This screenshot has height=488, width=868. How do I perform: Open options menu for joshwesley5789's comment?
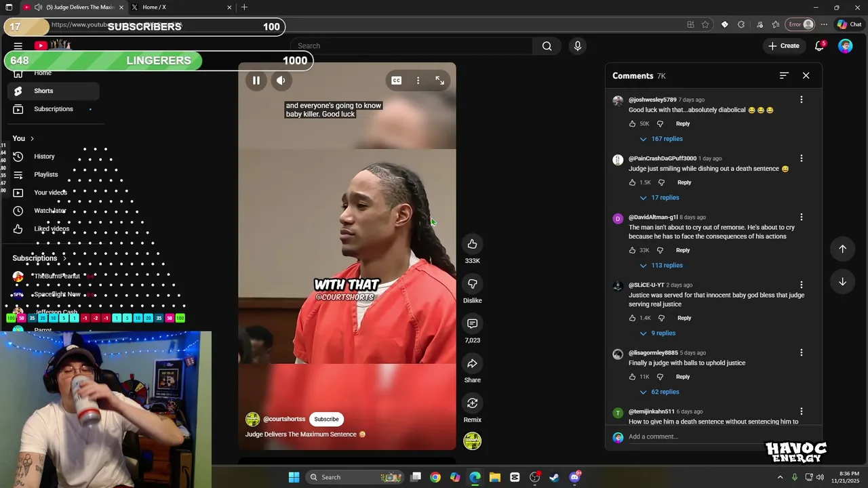click(802, 100)
